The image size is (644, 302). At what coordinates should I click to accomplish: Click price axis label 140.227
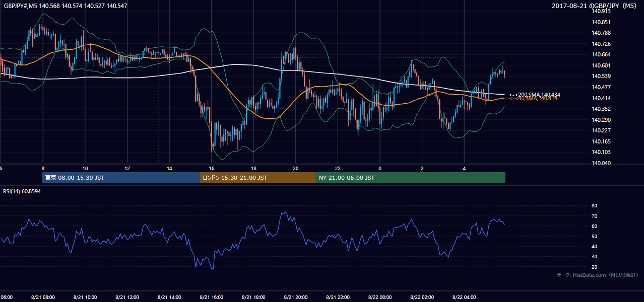click(x=601, y=130)
